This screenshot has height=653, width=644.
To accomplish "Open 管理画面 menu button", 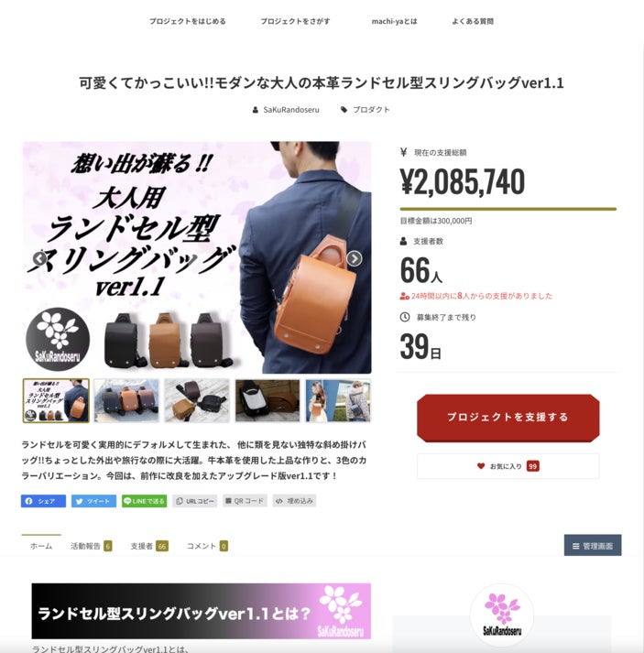I will tap(593, 546).
